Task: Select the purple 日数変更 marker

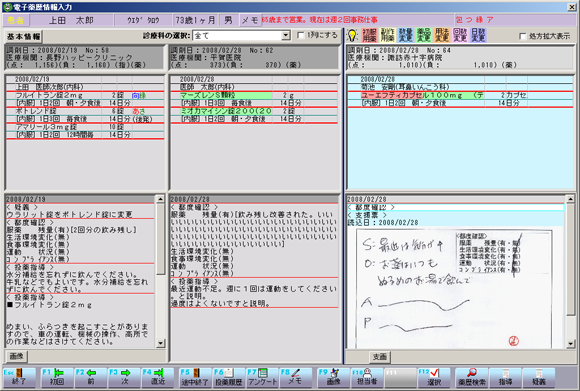Action: pos(478,36)
